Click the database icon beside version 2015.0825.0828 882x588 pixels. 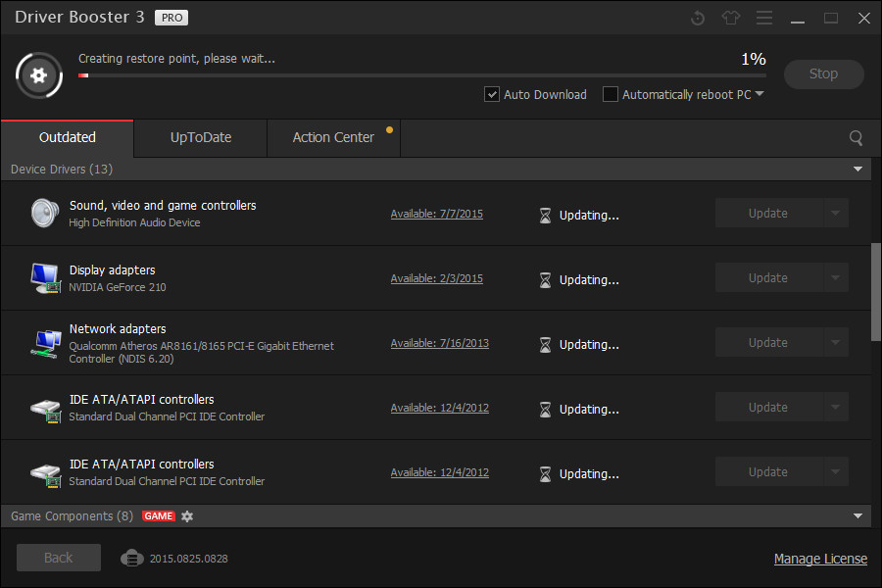(x=132, y=558)
